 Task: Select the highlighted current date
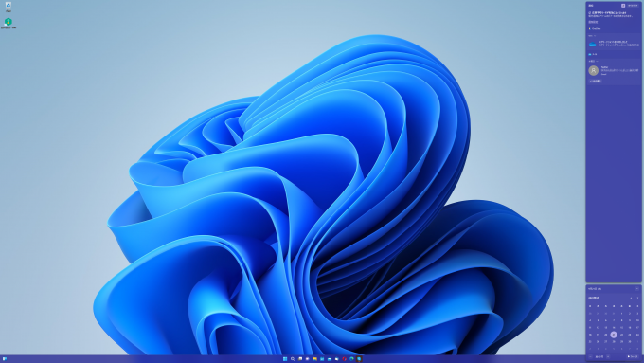pyautogui.click(x=614, y=335)
